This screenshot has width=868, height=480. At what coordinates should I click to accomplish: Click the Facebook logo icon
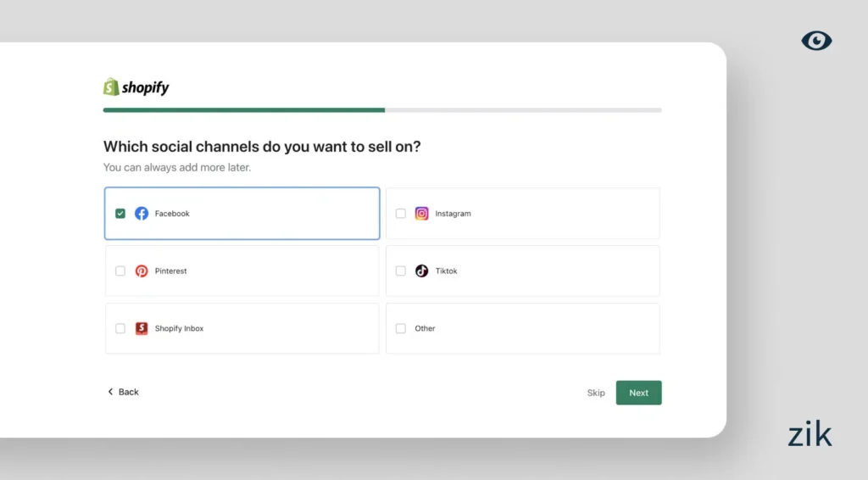142,214
